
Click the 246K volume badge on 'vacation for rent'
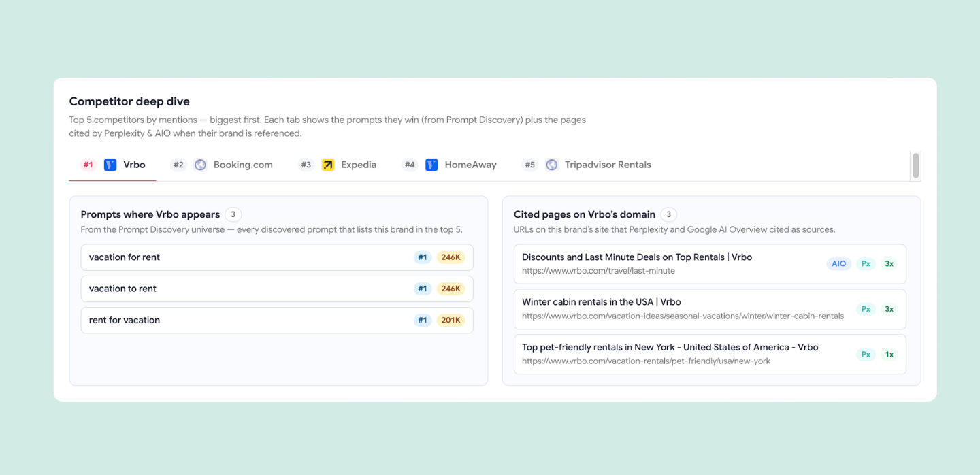pyautogui.click(x=451, y=257)
